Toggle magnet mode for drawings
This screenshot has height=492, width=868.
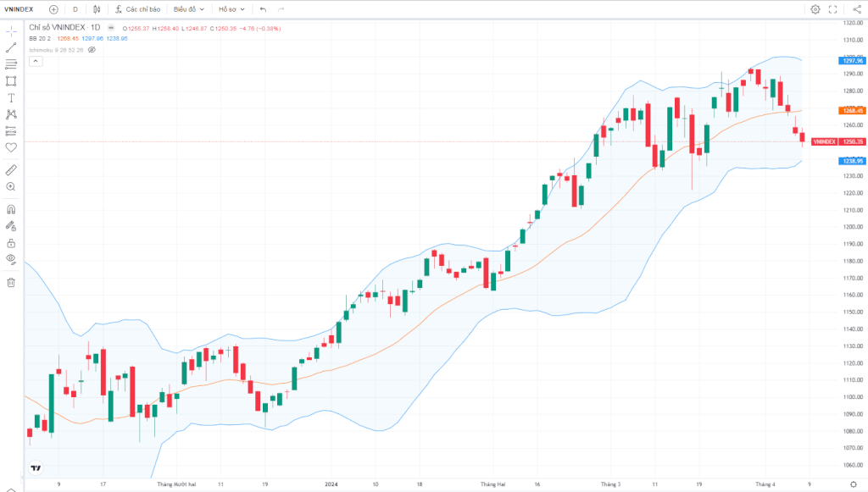(x=11, y=209)
